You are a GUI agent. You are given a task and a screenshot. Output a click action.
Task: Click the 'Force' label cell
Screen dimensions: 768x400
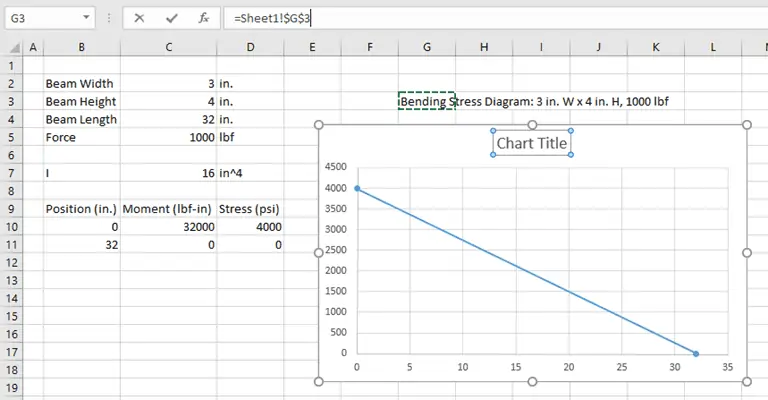coord(82,138)
